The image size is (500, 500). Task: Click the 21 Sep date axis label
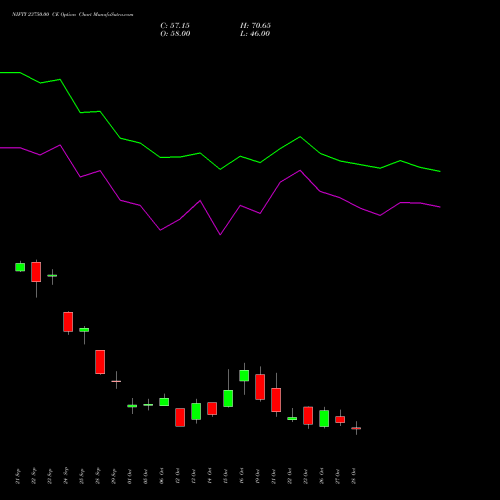(18, 476)
